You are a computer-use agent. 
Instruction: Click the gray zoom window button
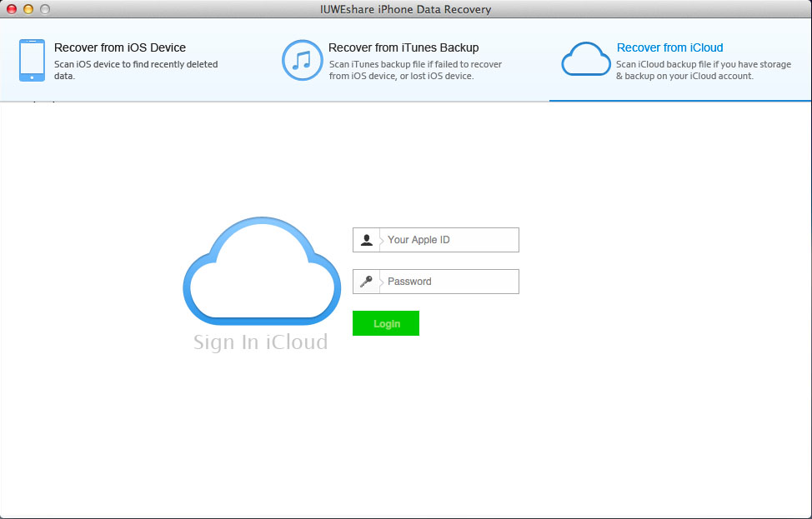[x=45, y=9]
